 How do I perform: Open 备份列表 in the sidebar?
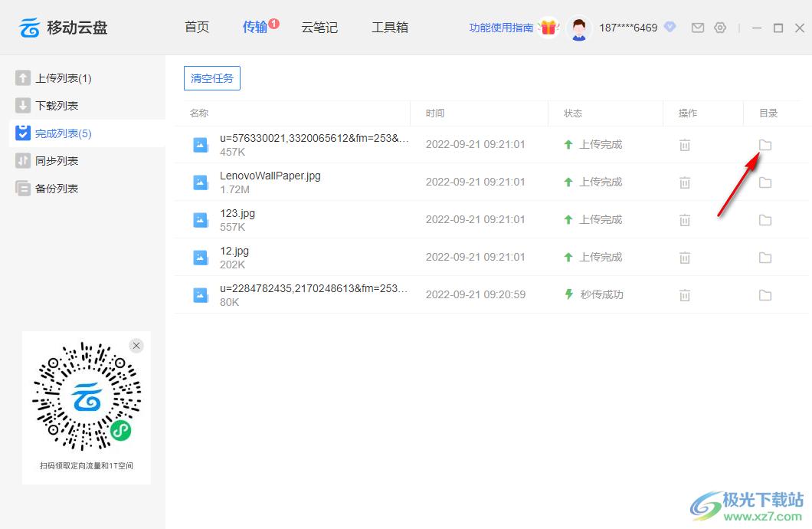click(57, 189)
